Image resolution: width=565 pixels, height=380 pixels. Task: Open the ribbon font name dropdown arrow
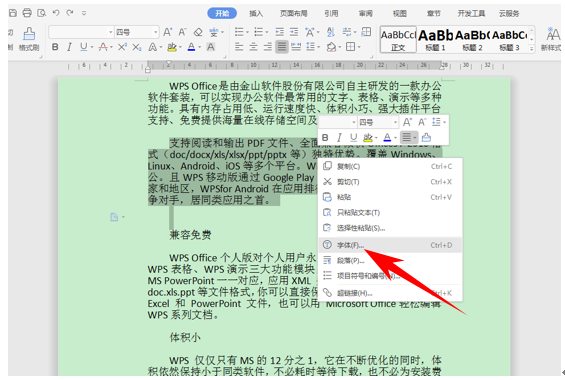111,32
